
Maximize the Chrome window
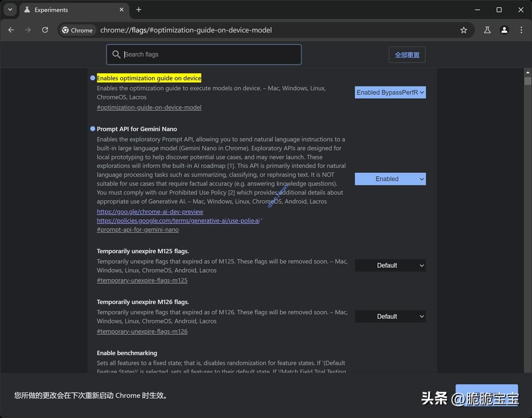tap(499, 10)
